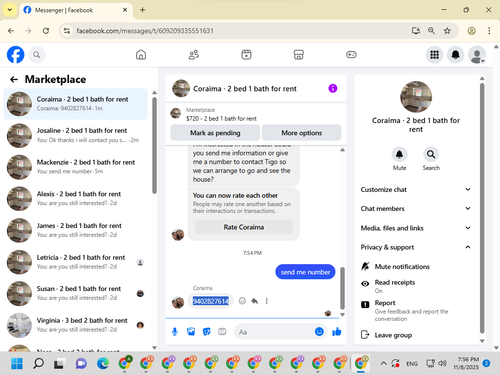
Task: Click Rate Coraima button
Action: pos(244,227)
